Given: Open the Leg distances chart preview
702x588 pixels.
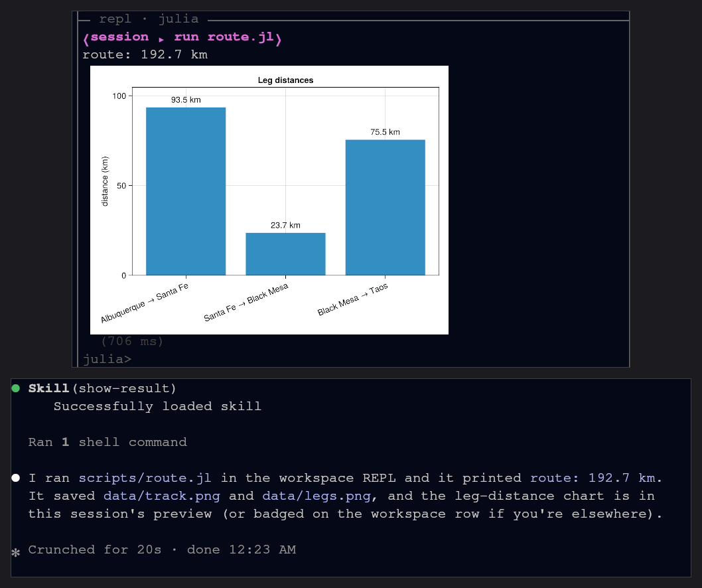Looking at the screenshot, I should pos(269,200).
